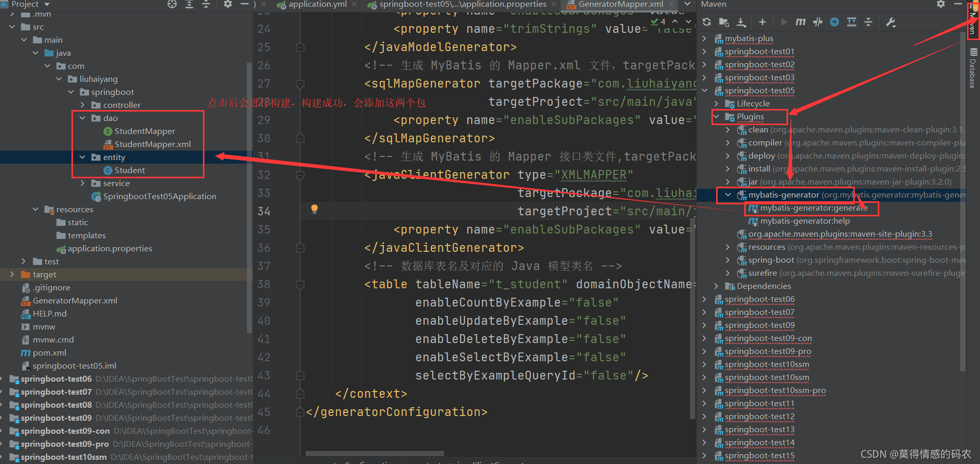Toggle fold marker on line 30
980x464 pixels.
[x=300, y=138]
